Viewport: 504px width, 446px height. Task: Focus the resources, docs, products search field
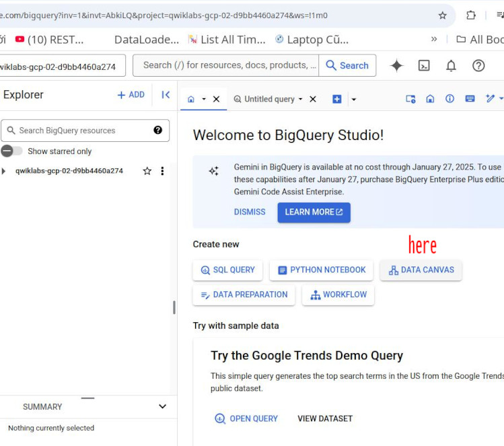[225, 65]
